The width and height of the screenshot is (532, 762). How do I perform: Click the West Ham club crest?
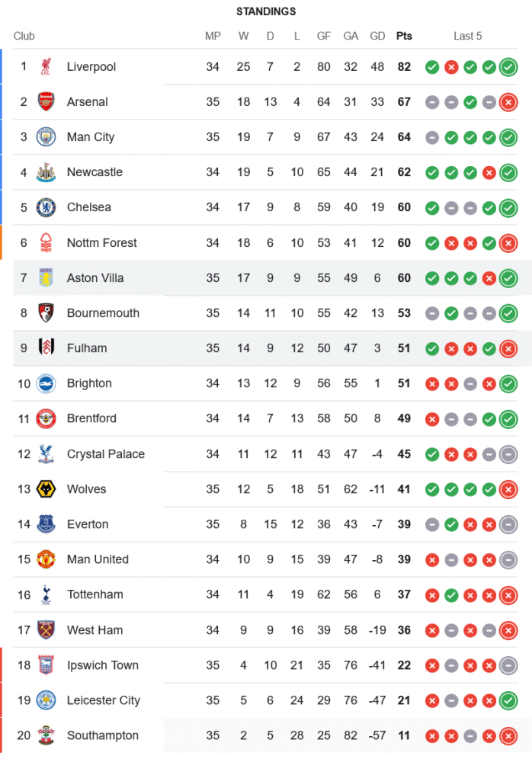coord(46,629)
